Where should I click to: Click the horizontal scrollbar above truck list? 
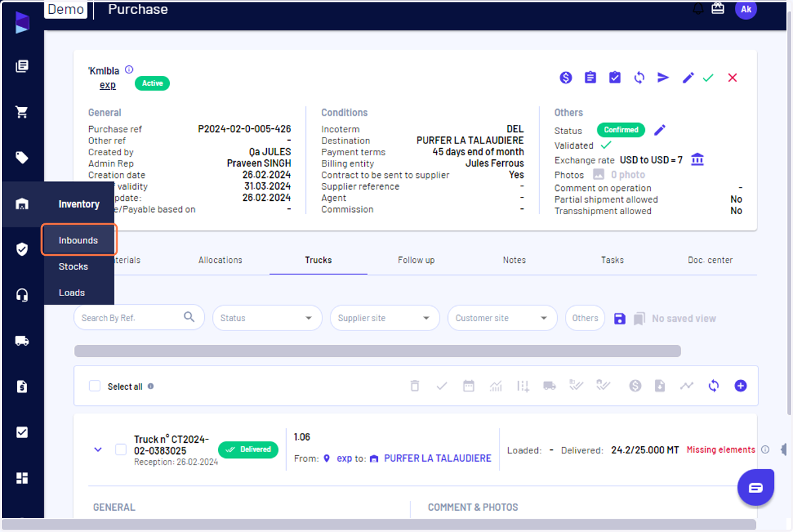(377, 351)
